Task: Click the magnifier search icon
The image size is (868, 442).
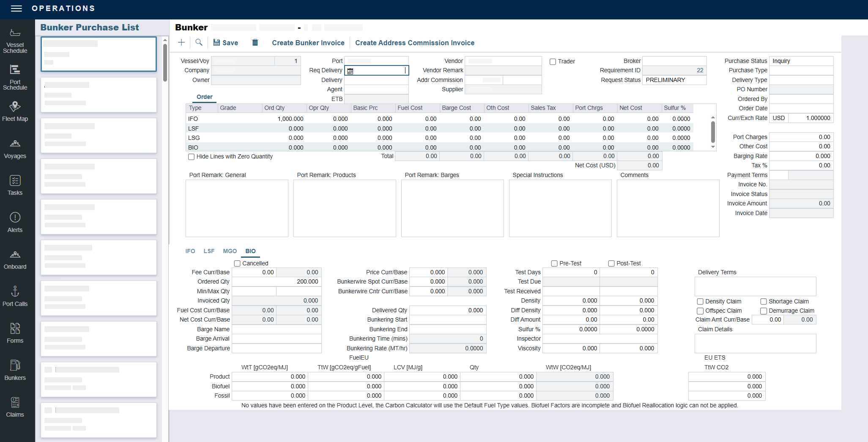Action: [x=199, y=43]
